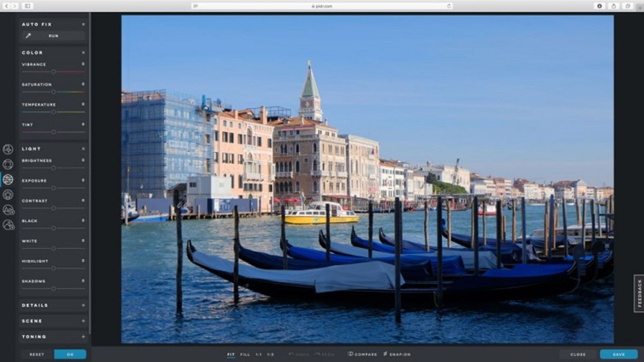Click the Redo button
The image size is (644, 362).
pos(324,354)
